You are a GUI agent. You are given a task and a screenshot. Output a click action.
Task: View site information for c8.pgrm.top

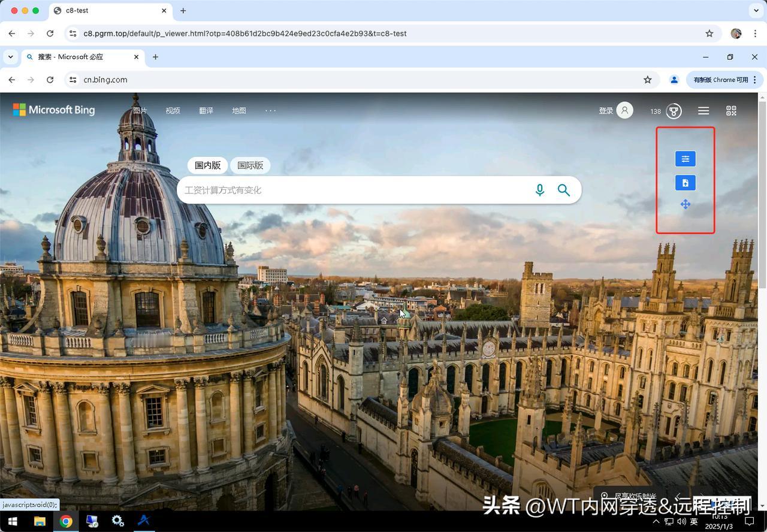(73, 34)
